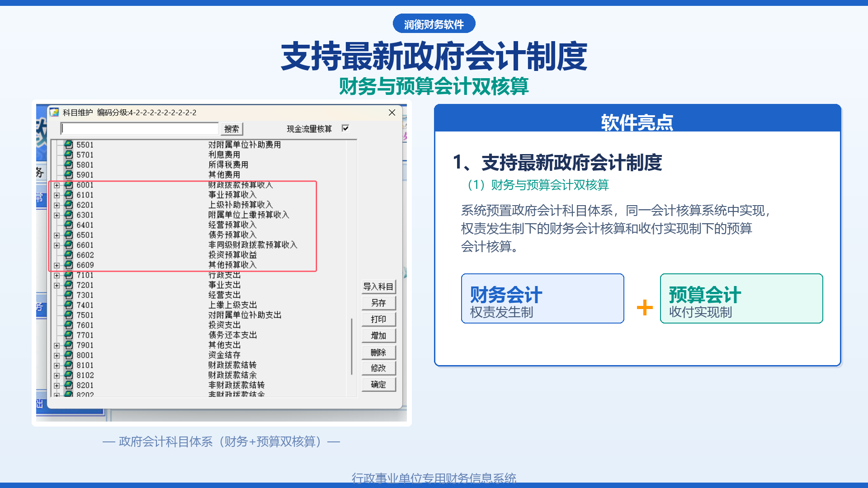Image resolution: width=868 pixels, height=488 pixels.
Task: Toggle the 现金流量核算 checkbox
Action: [345, 128]
